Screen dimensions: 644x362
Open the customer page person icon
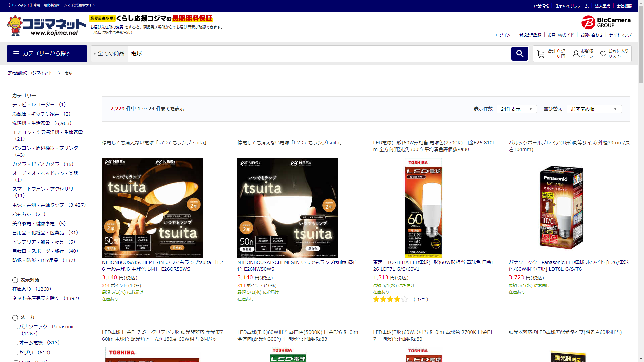(576, 54)
